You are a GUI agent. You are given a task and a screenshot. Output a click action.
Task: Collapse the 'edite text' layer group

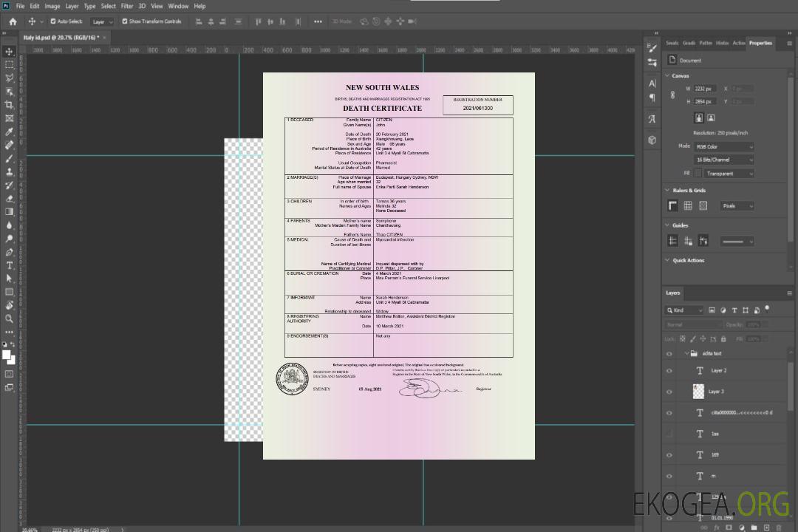(x=686, y=353)
